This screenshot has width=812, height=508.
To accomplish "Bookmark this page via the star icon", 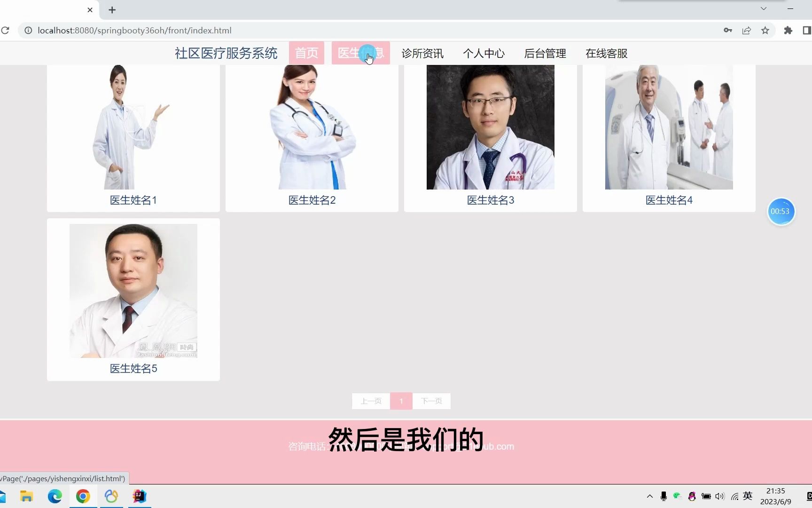I will point(765,30).
